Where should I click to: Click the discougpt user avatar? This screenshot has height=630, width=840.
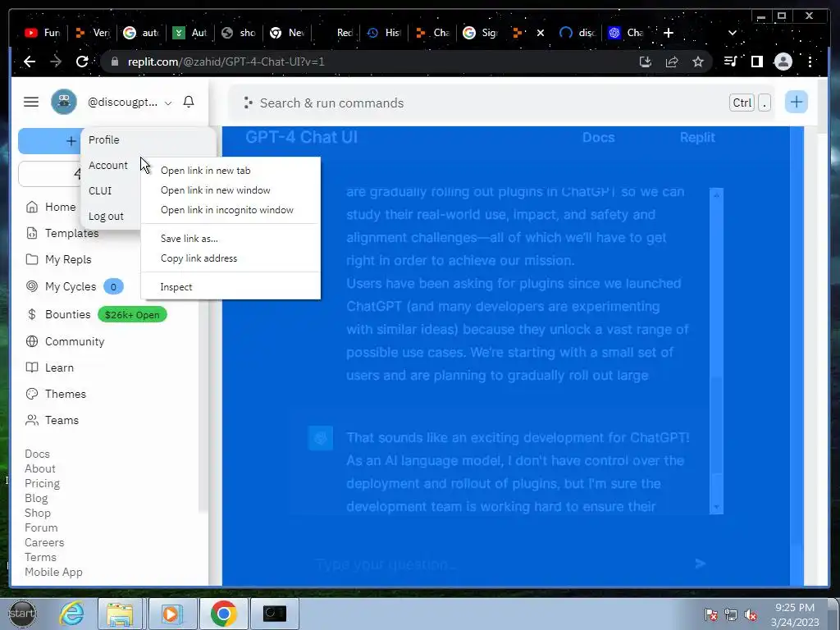64,102
